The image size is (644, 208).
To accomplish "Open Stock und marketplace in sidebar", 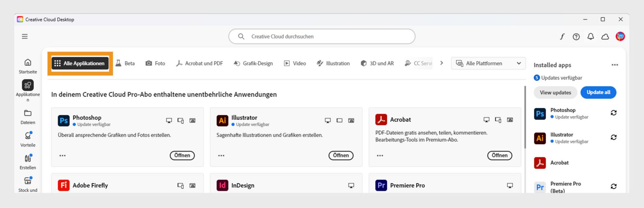I will click(28, 184).
